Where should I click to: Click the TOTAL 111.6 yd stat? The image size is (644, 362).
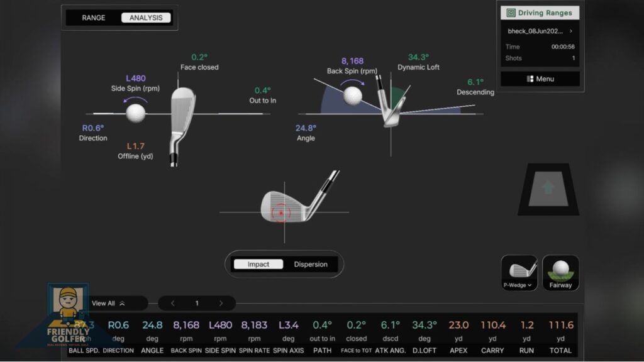point(560,337)
